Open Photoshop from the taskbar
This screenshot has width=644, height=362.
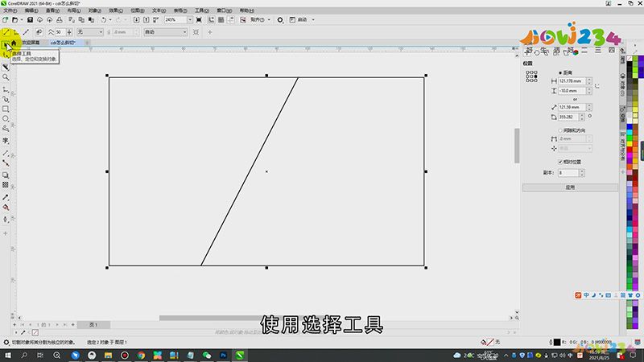[223, 356]
